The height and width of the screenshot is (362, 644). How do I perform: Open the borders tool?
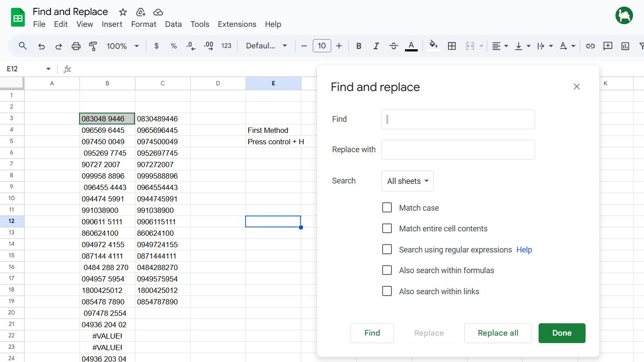point(452,46)
